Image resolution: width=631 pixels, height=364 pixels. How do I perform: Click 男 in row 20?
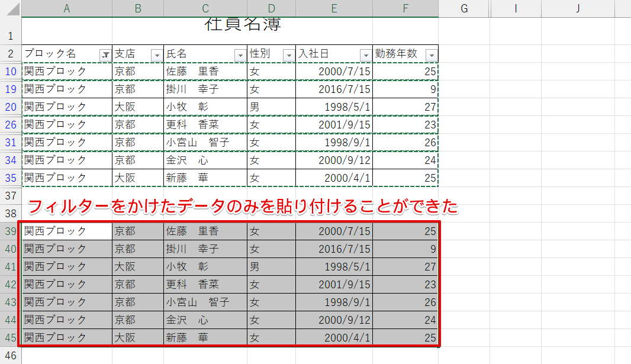click(255, 107)
